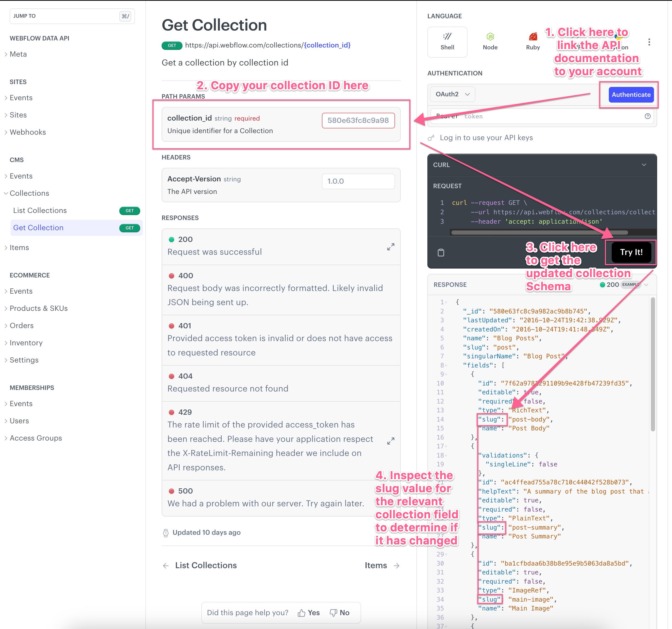Click the Try It! button
Image resolution: width=672 pixels, height=629 pixels.
[631, 252]
